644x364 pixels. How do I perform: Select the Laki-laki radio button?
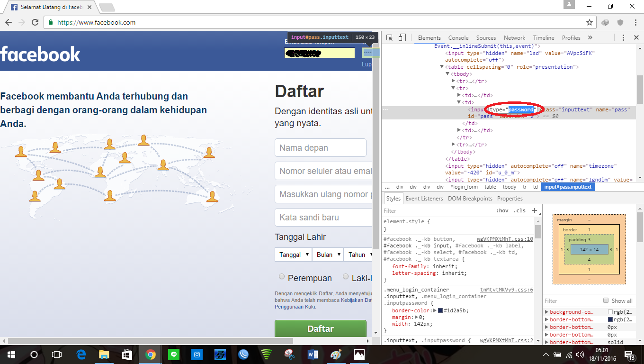[346, 276]
